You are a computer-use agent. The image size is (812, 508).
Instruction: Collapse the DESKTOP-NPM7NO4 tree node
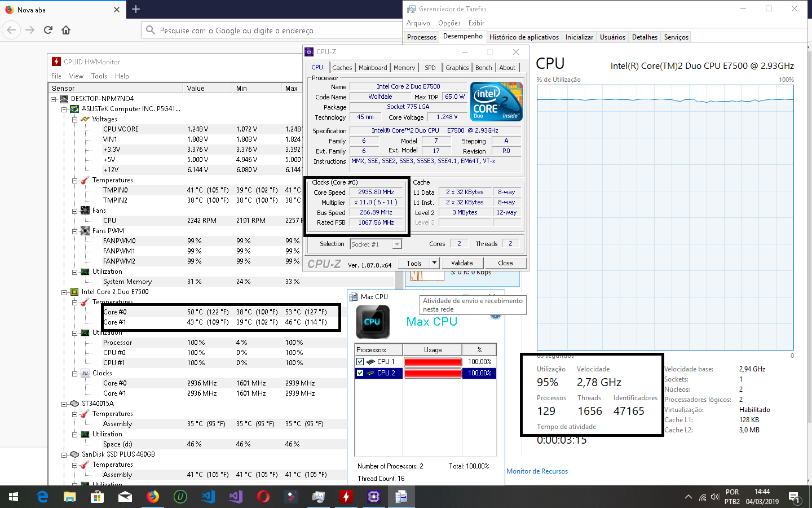pos(54,99)
